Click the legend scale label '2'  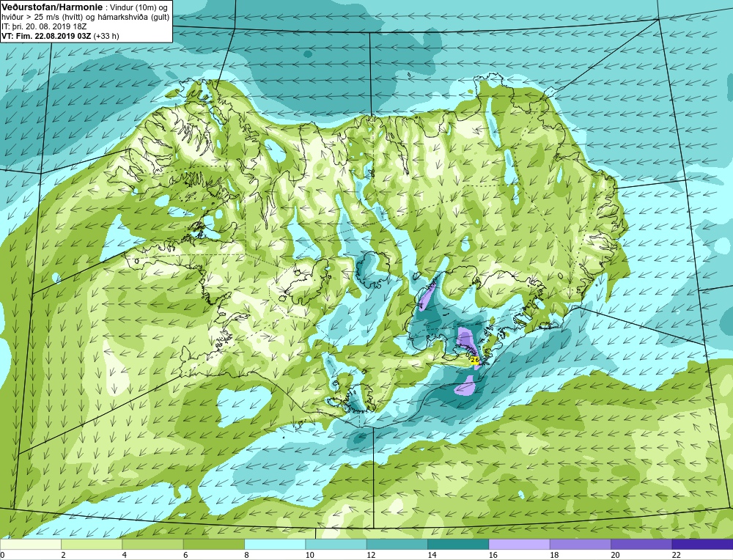(x=63, y=555)
